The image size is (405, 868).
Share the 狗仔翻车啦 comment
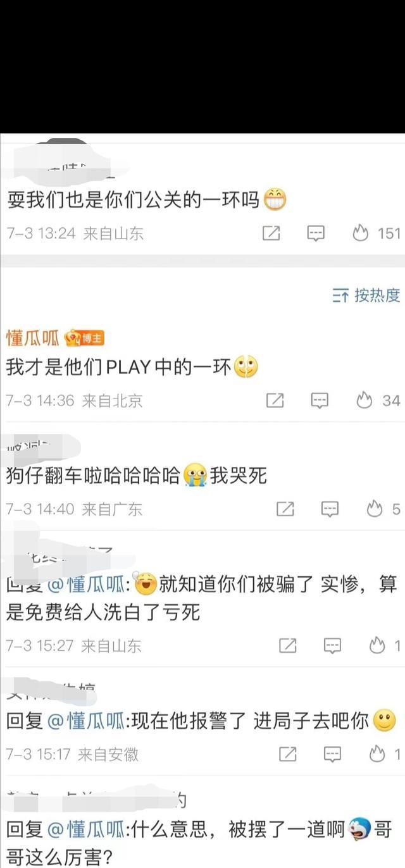(x=286, y=509)
